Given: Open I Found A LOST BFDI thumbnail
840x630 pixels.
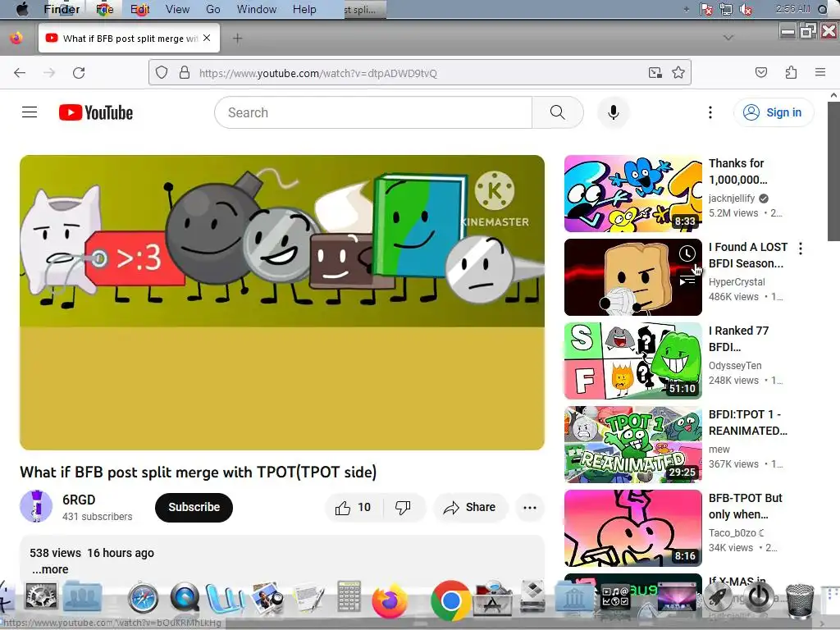Looking at the screenshot, I should click(x=632, y=277).
